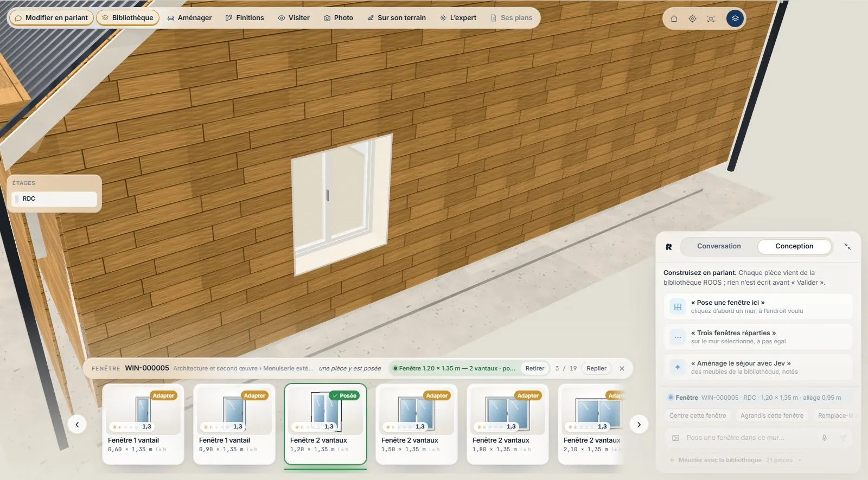Click the frame-fit view icon
The image size is (868, 480).
point(711,18)
